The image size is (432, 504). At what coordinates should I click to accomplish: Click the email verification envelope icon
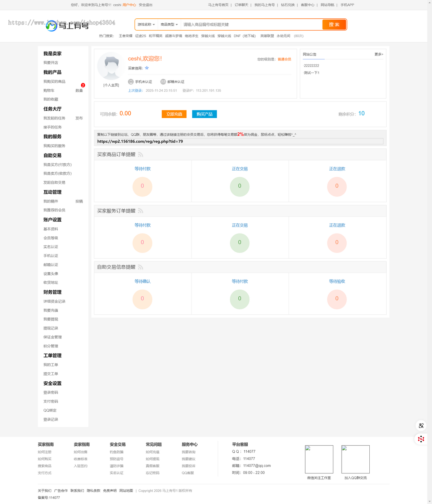click(163, 82)
